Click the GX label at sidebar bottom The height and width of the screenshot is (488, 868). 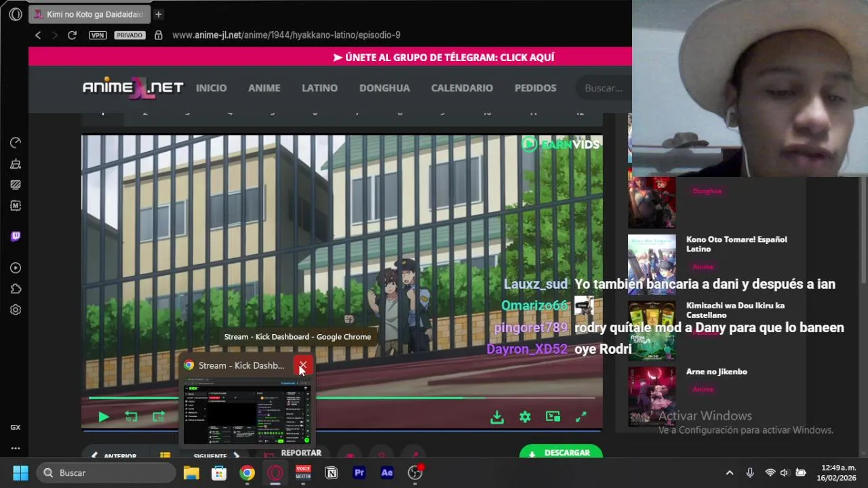(15, 428)
